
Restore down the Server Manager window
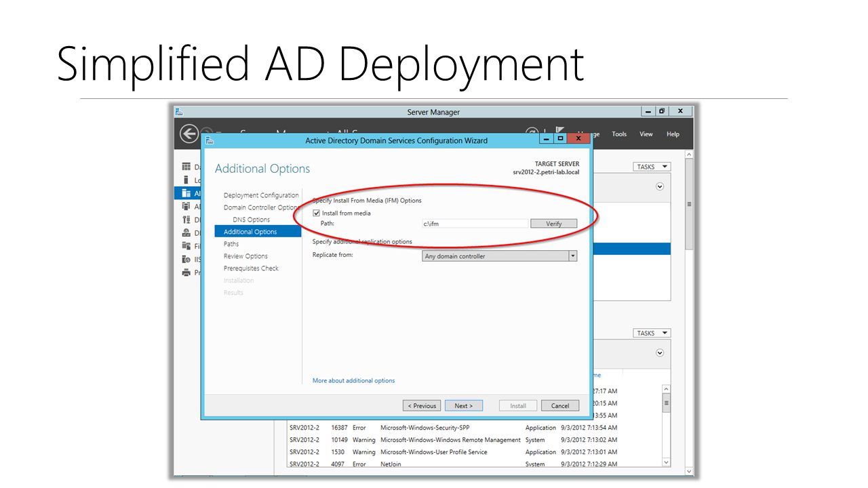click(662, 111)
